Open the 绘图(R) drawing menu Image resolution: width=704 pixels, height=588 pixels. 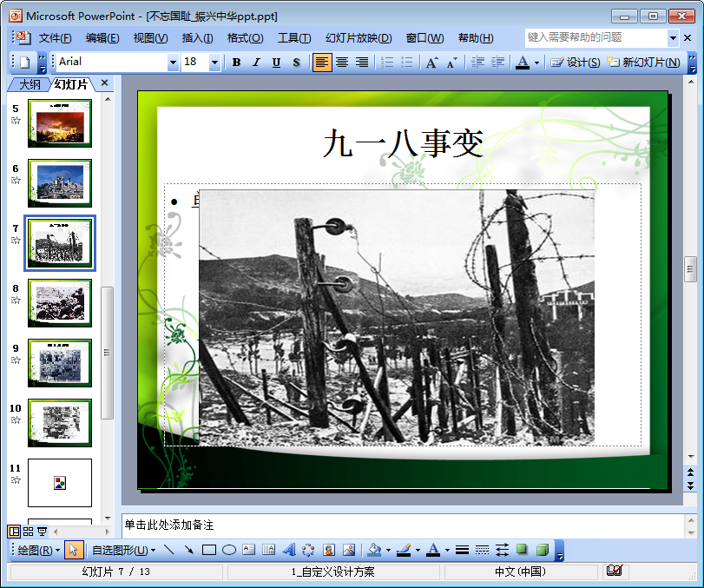click(x=38, y=551)
